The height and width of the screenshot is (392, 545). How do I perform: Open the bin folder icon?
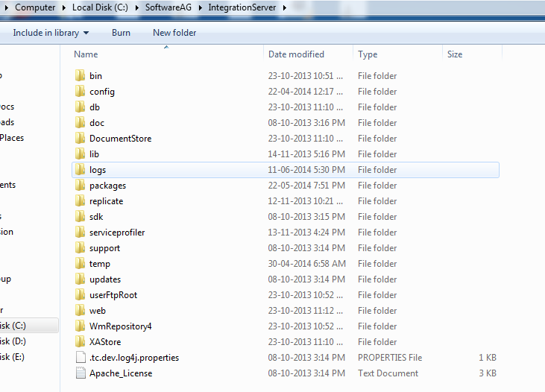coord(80,75)
